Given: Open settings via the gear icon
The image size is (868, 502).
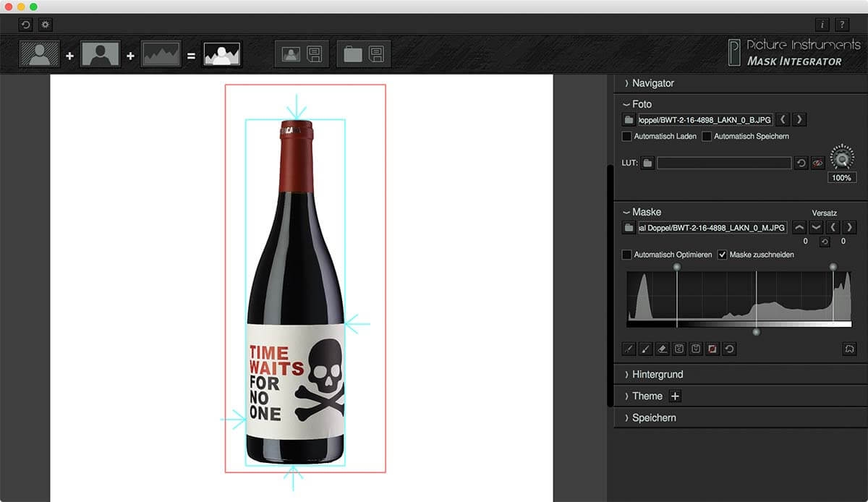Looking at the screenshot, I should point(45,25).
